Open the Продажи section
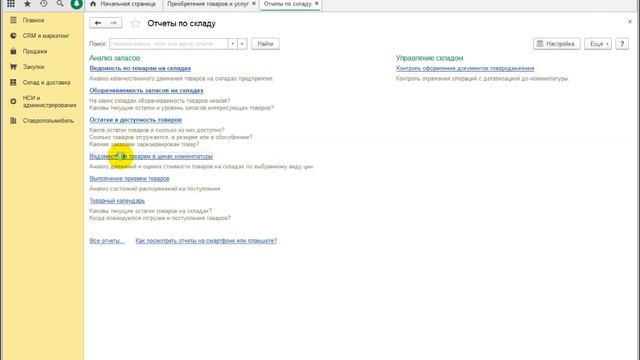 pos(35,51)
